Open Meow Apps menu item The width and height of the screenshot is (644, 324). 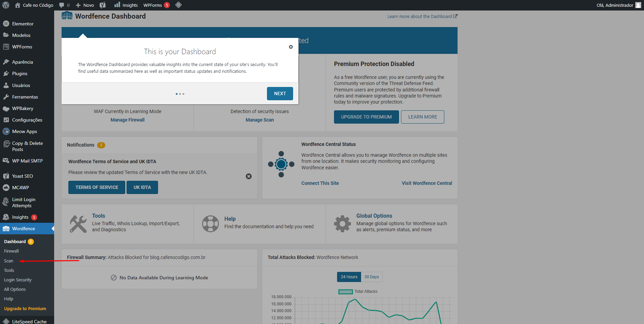[x=27, y=131]
